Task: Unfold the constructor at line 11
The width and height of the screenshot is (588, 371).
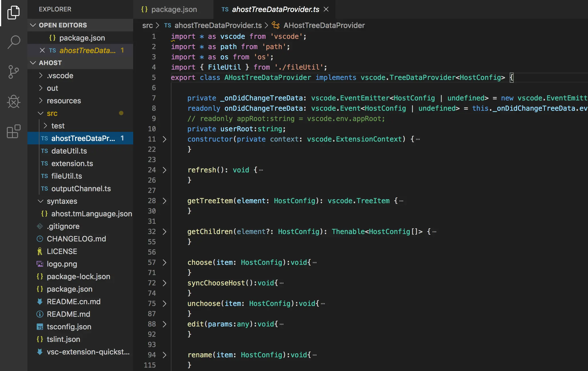Action: pos(165,139)
